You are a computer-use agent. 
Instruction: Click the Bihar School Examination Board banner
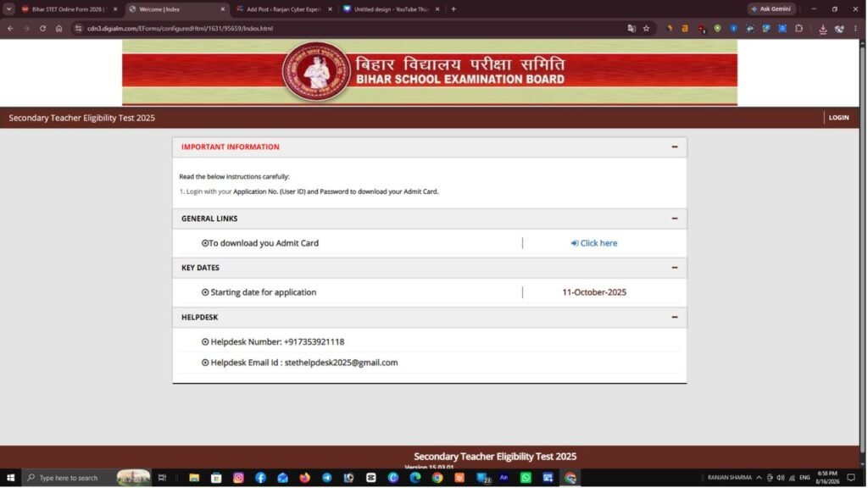coord(430,72)
